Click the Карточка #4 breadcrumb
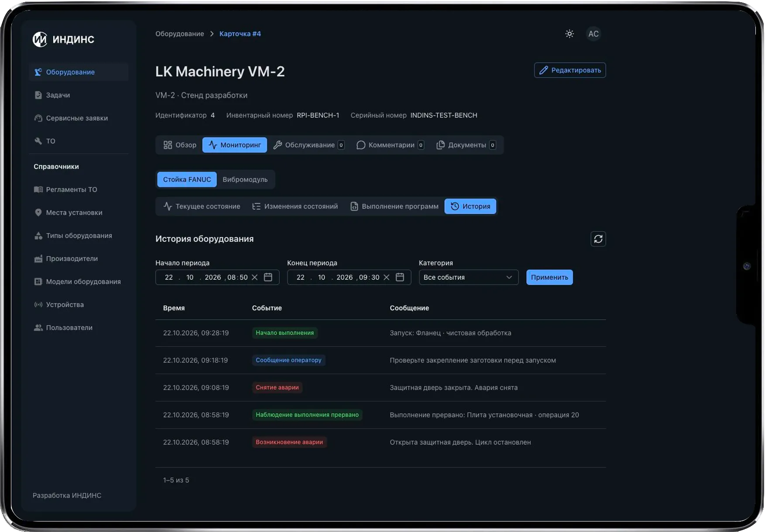The height and width of the screenshot is (532, 765). 240,34
